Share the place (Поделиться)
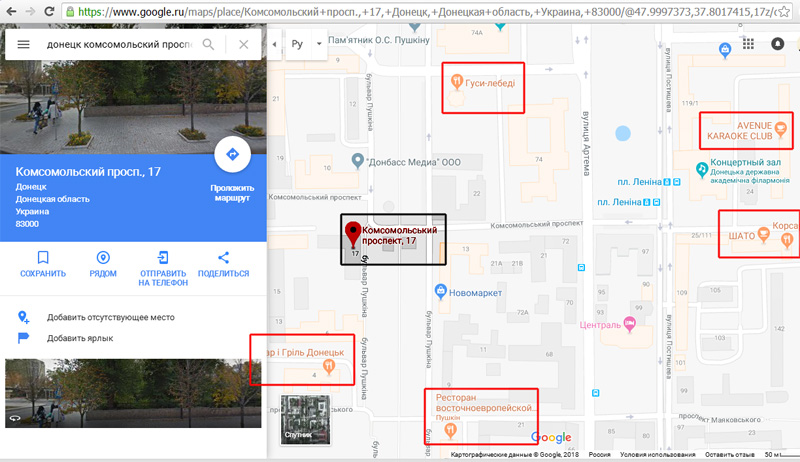This screenshot has height=462, width=800. click(223, 264)
